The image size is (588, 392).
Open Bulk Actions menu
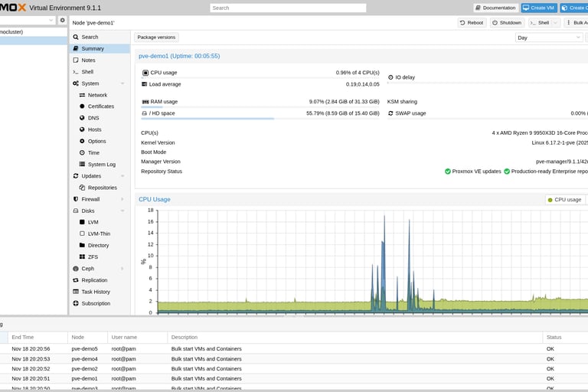pos(577,23)
